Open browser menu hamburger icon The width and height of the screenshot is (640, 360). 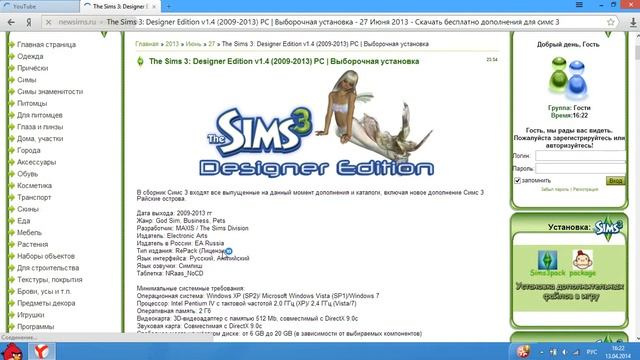point(579,5)
